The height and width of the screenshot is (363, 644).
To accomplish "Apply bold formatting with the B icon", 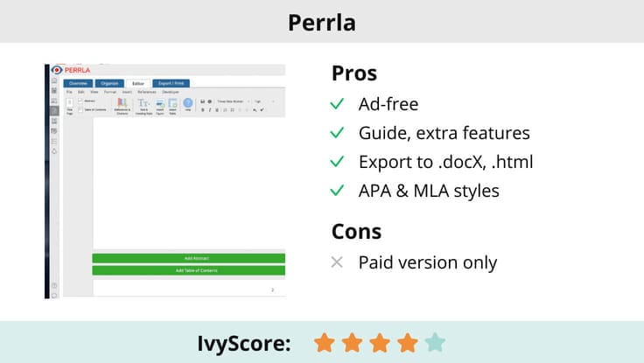I will click(202, 110).
